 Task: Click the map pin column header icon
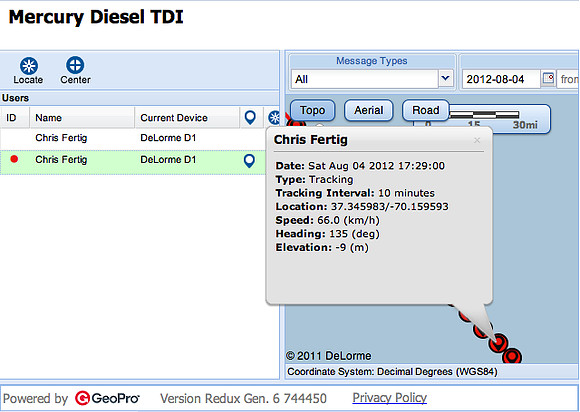pyautogui.click(x=250, y=118)
